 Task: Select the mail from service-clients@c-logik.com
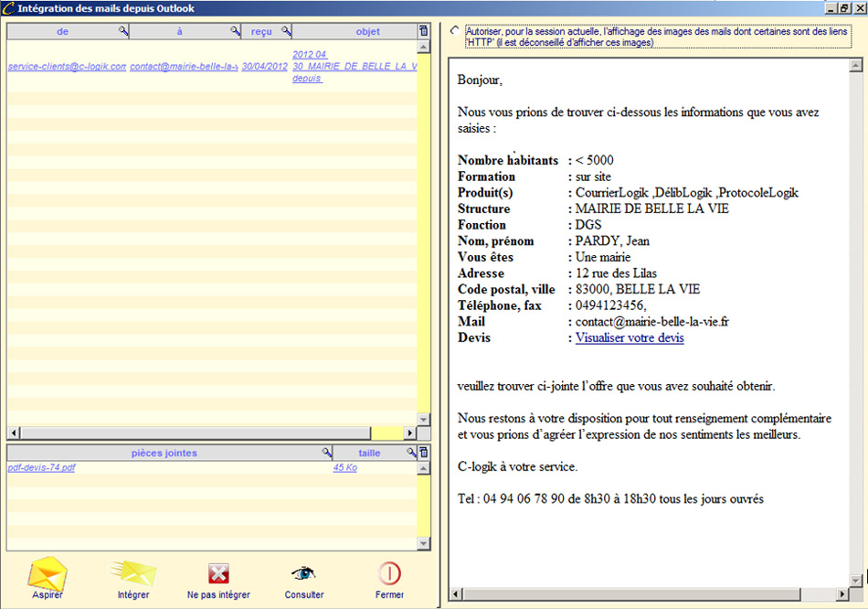tap(67, 67)
